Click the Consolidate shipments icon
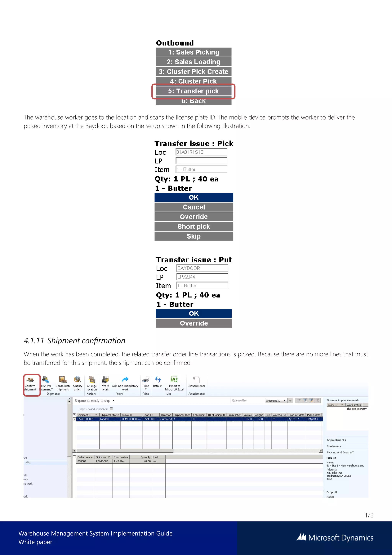This screenshot has width=392, height=555. pyautogui.click(x=63, y=379)
